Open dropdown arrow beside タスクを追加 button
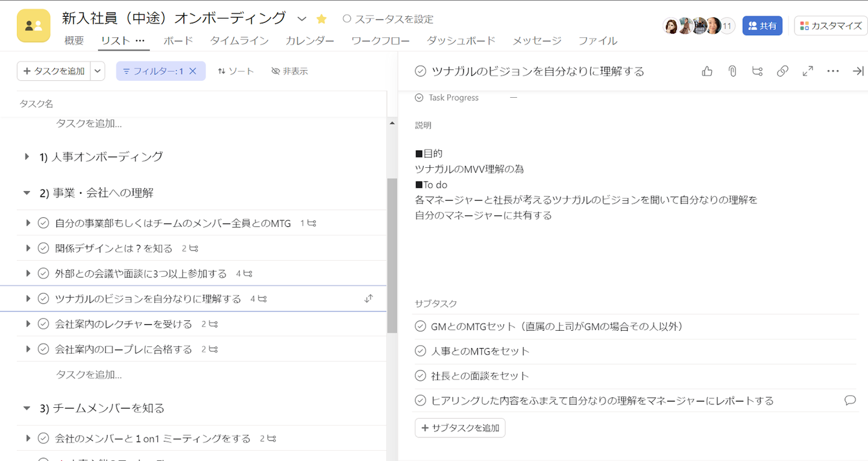The height and width of the screenshot is (461, 868). (98, 71)
